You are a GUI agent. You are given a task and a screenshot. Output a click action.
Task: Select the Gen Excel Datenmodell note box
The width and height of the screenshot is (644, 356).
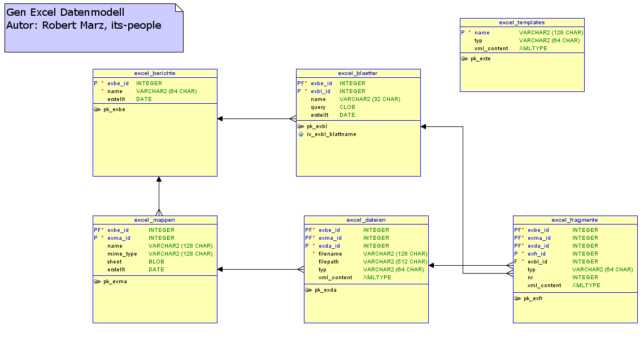tap(94, 28)
